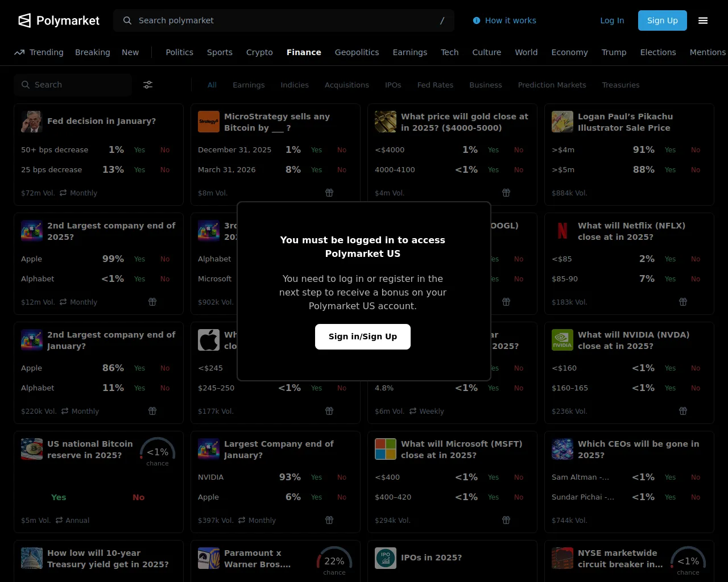
Task: Click the Logan Paul Pikachu card thumbnail
Action: click(x=562, y=122)
